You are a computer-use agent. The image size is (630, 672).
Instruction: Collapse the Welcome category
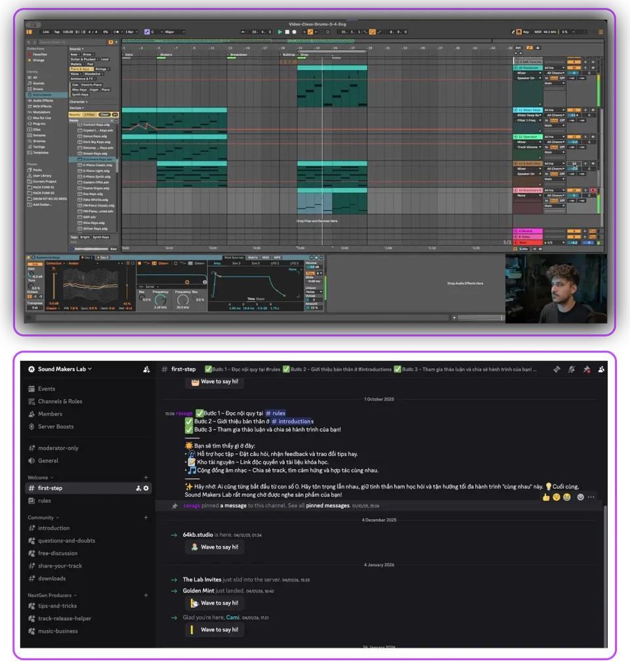(x=40, y=478)
